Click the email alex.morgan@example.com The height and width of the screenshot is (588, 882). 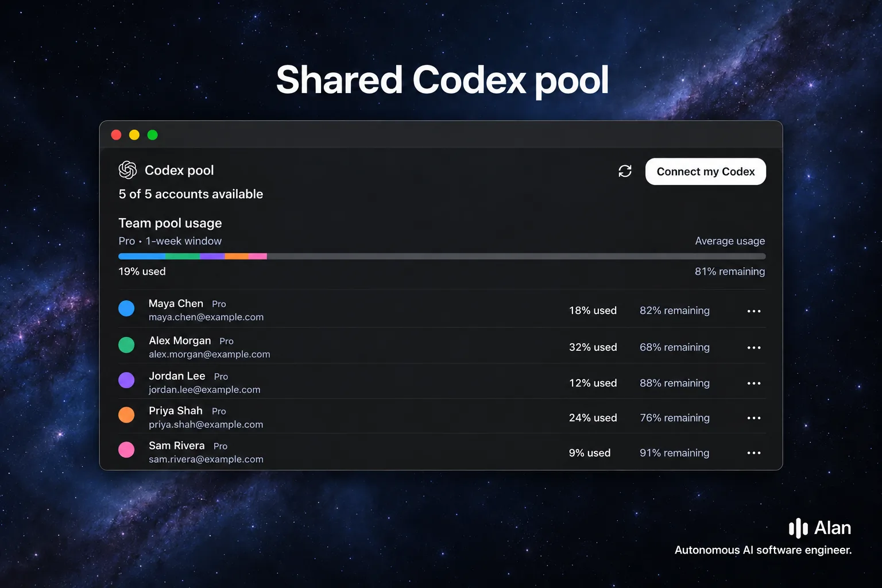(210, 354)
